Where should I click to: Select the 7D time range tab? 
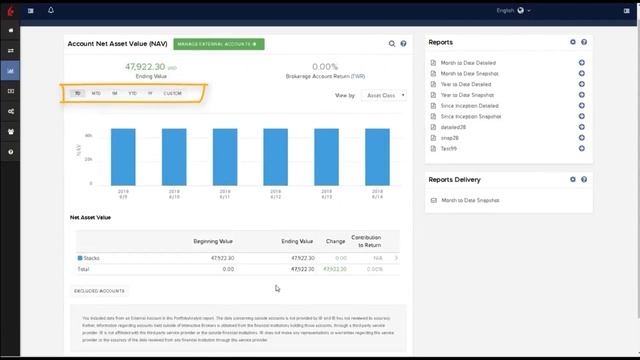click(x=77, y=93)
